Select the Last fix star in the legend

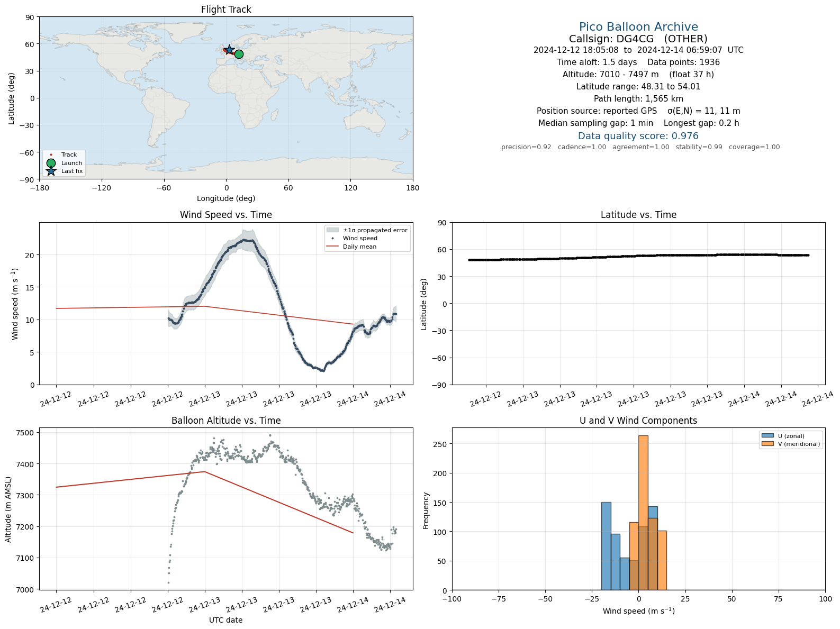click(51, 171)
